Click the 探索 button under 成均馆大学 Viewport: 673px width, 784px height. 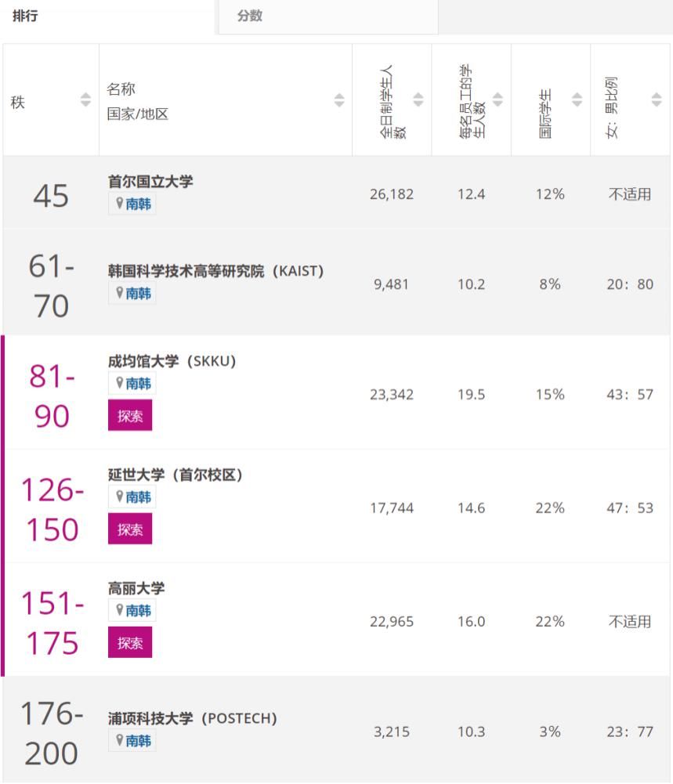pos(129,416)
